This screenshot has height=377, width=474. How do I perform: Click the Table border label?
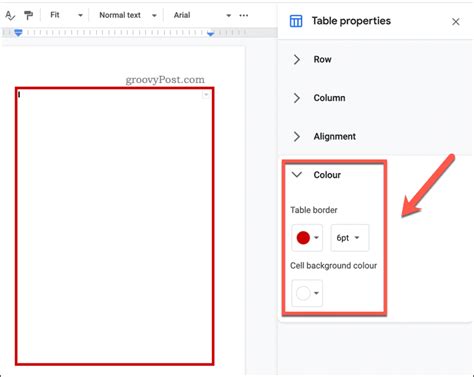point(314,210)
